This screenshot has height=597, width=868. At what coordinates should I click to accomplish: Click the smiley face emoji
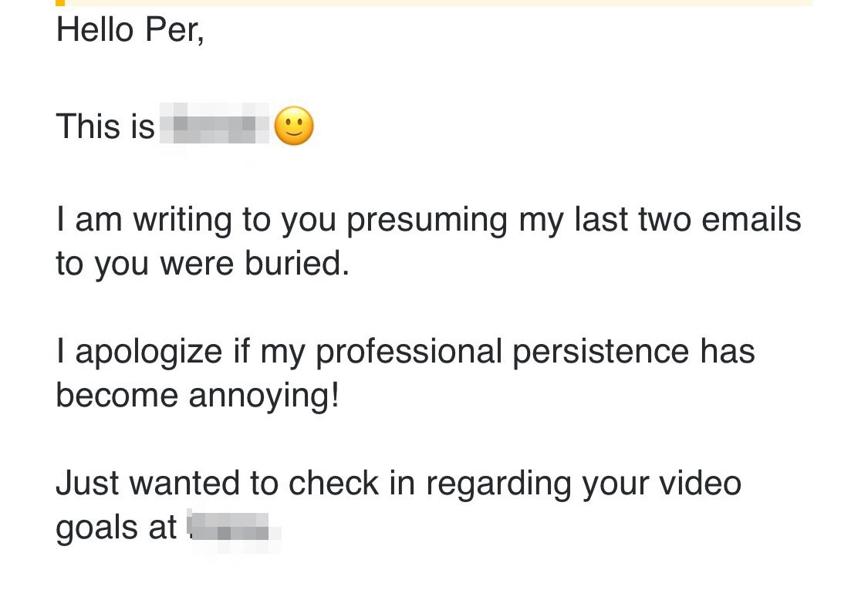coord(294,126)
